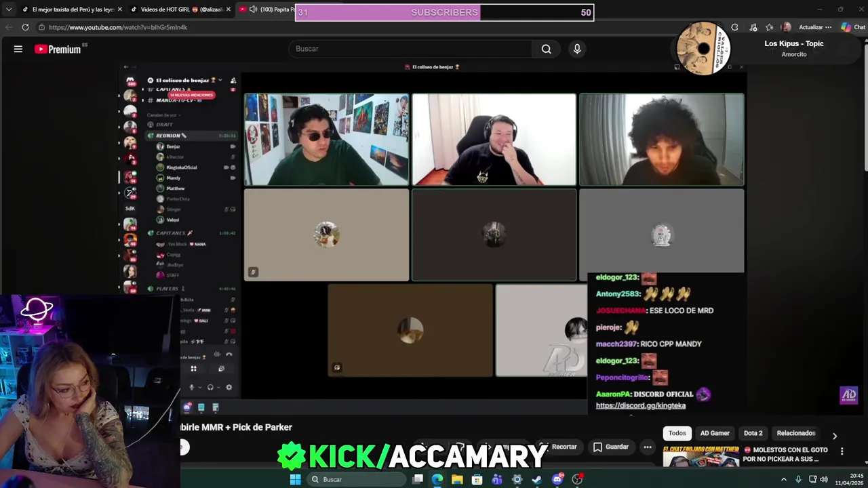Viewport: 868px width, 488px height.
Task: Click the sunglasses man webcam tile
Action: pyautogui.click(x=326, y=139)
